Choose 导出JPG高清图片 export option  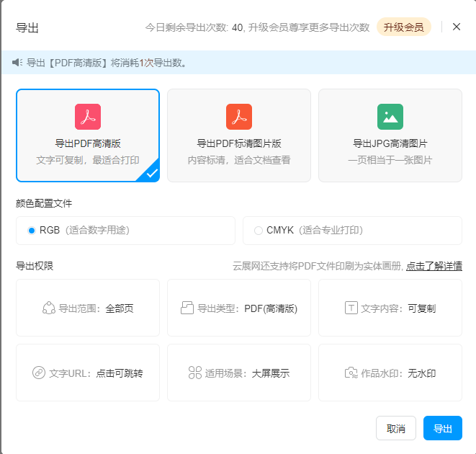tap(390, 135)
